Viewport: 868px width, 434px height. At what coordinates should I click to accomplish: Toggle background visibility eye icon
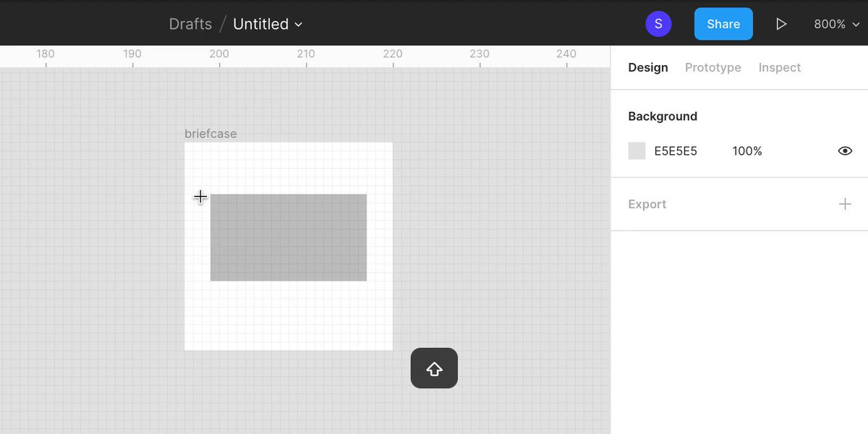845,151
